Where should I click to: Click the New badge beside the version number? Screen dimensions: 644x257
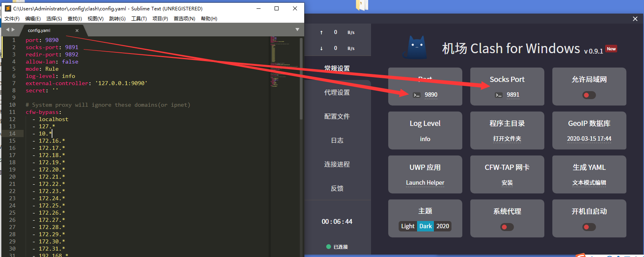[611, 49]
